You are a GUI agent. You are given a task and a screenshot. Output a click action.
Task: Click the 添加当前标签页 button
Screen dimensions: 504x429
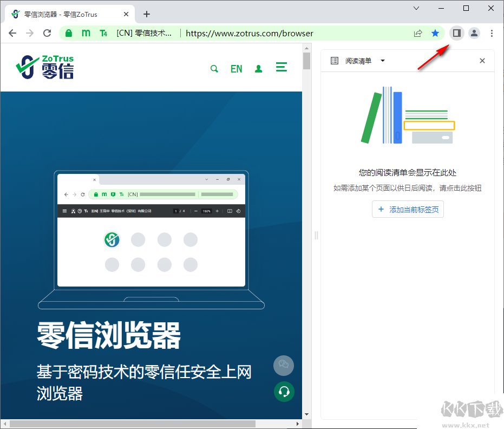pos(408,209)
